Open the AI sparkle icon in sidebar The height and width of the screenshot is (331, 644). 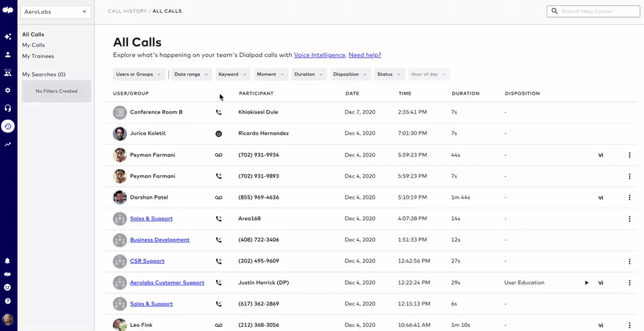coord(8,37)
